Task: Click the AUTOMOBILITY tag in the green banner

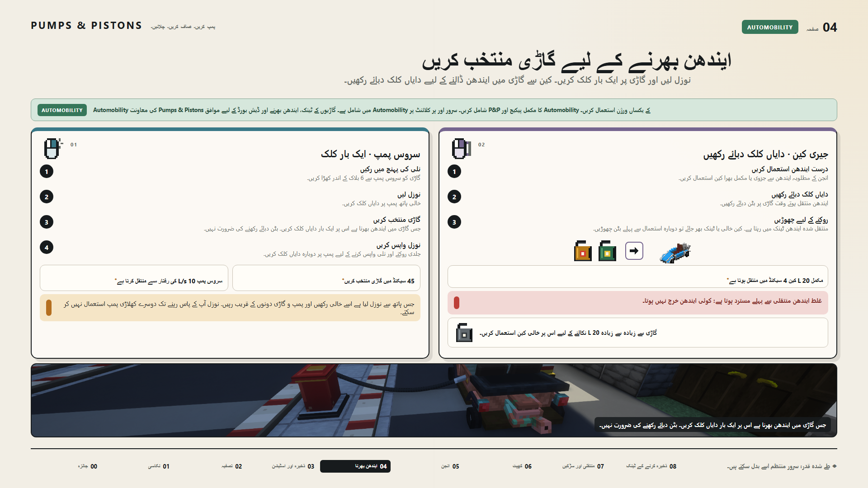Action: (x=62, y=110)
